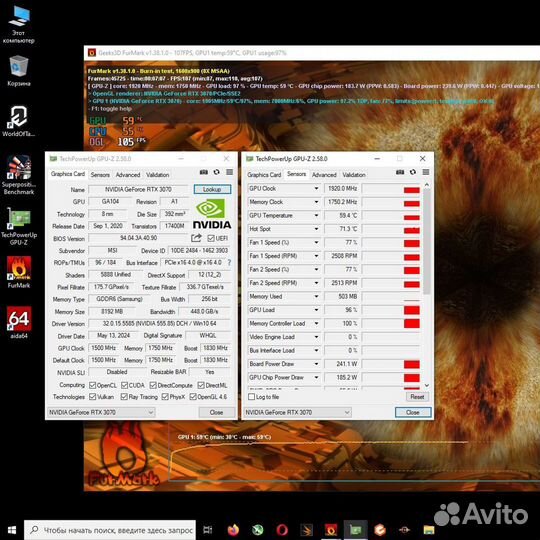Open FurMark desktop shortcut

19,272
